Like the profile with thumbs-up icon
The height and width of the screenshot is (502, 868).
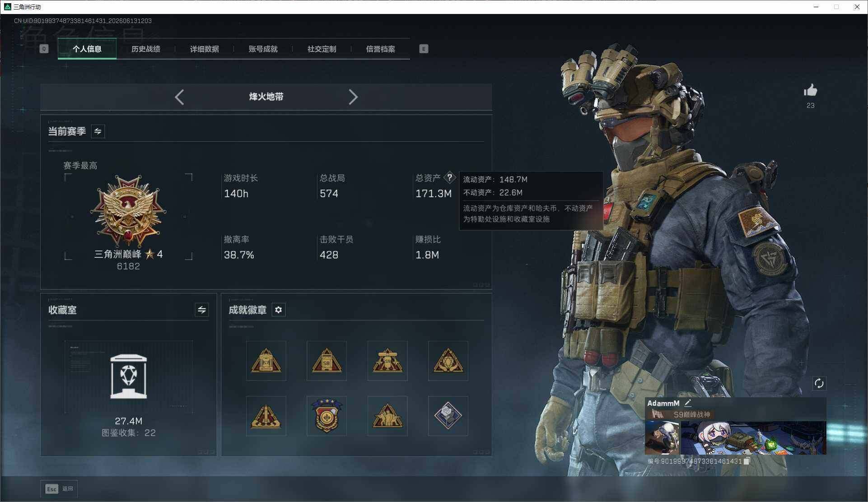(811, 90)
